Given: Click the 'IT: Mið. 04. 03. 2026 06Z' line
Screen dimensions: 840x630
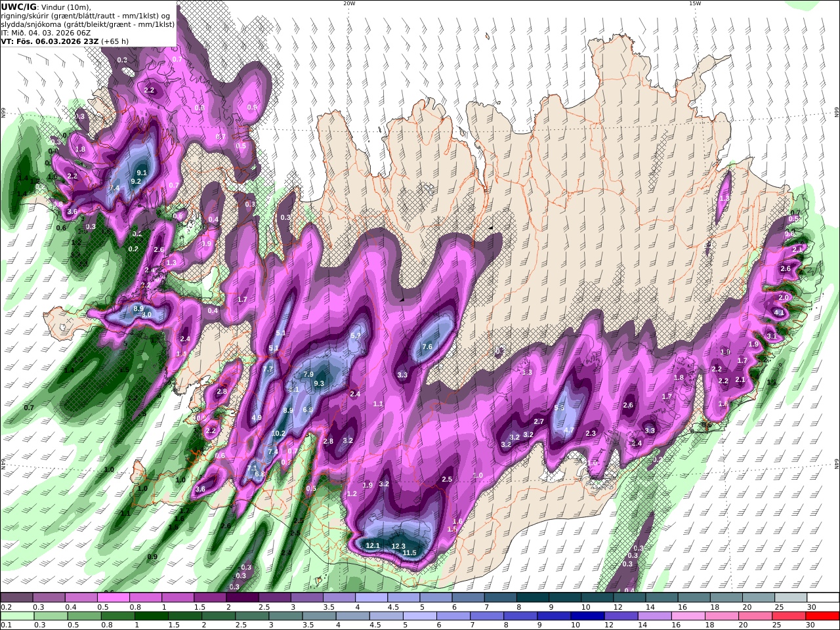Looking at the screenshot, I should click(x=45, y=33).
